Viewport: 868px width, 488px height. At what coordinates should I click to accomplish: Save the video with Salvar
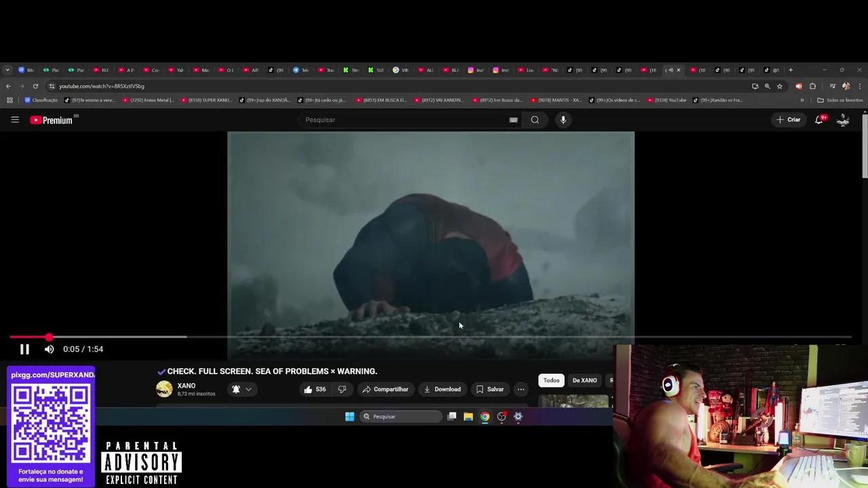[x=490, y=389]
